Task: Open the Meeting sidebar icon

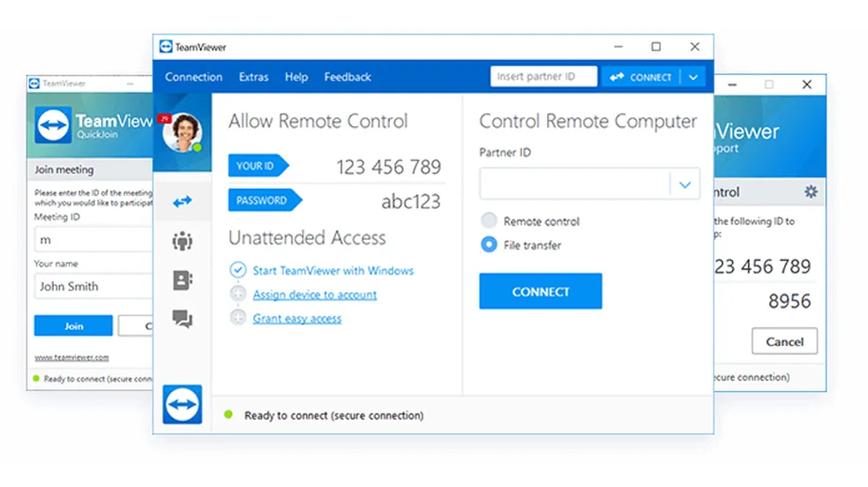Action: 183,241
